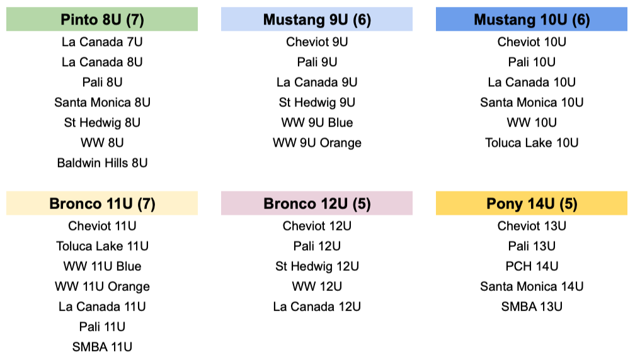Click St Hedwig 12U entry
The height and width of the screenshot is (364, 635).
(317, 266)
